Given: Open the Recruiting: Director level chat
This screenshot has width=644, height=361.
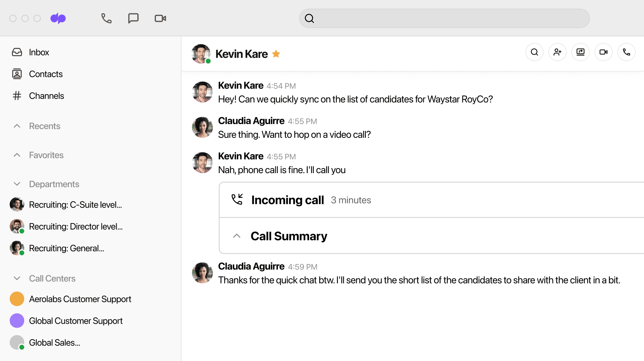Looking at the screenshot, I should [x=76, y=226].
